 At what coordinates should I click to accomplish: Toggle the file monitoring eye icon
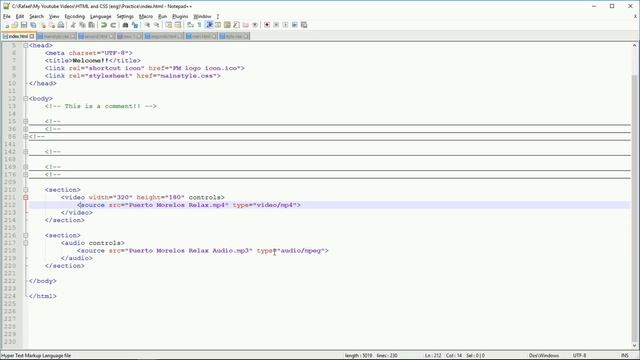[255, 25]
